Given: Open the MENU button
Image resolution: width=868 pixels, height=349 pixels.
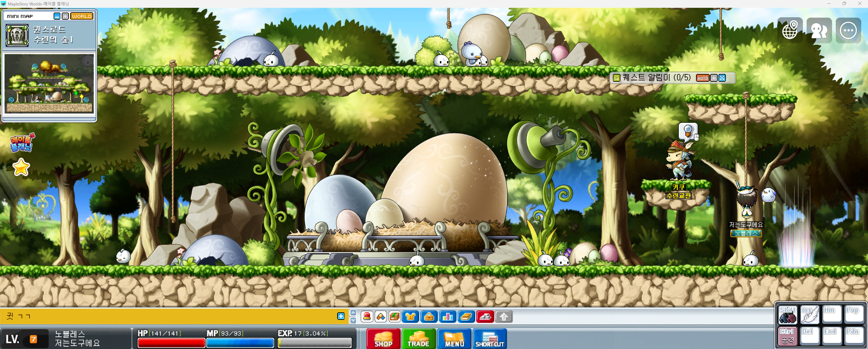Looking at the screenshot, I should pos(454,338).
